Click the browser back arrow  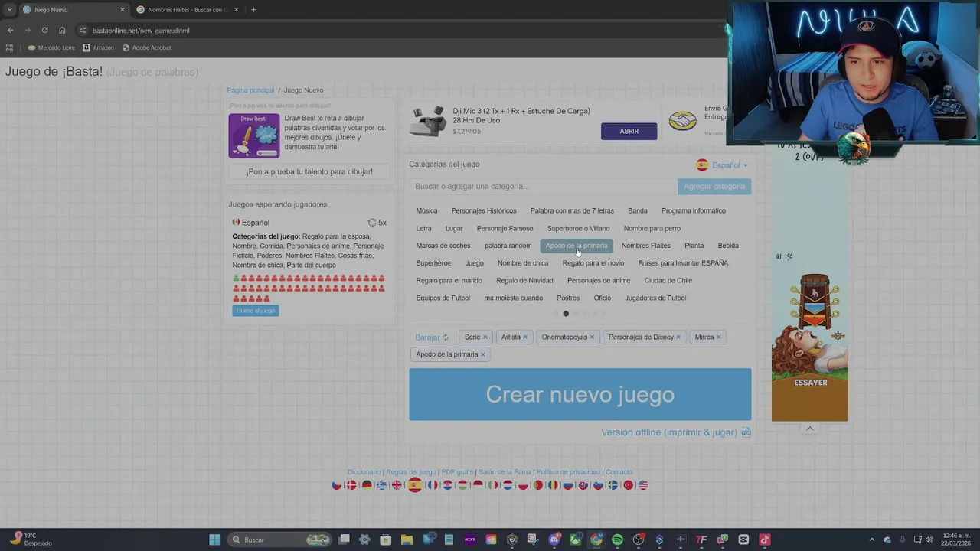coord(10,30)
